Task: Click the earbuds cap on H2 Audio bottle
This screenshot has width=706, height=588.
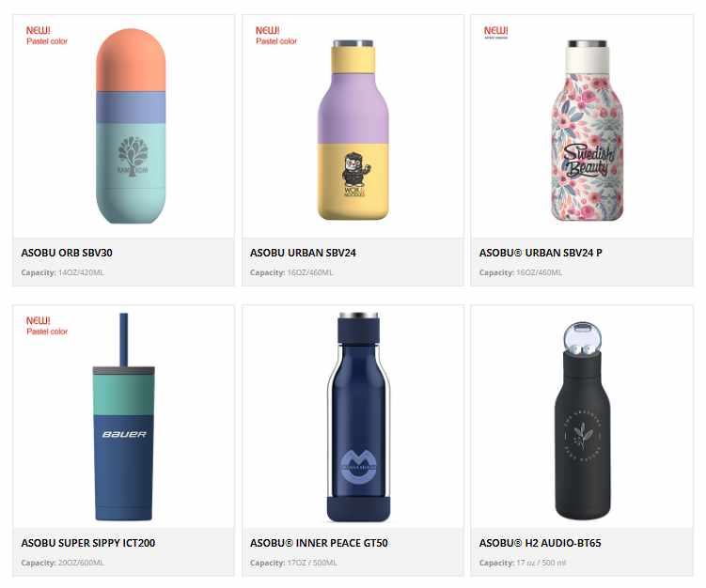Action: [582, 339]
